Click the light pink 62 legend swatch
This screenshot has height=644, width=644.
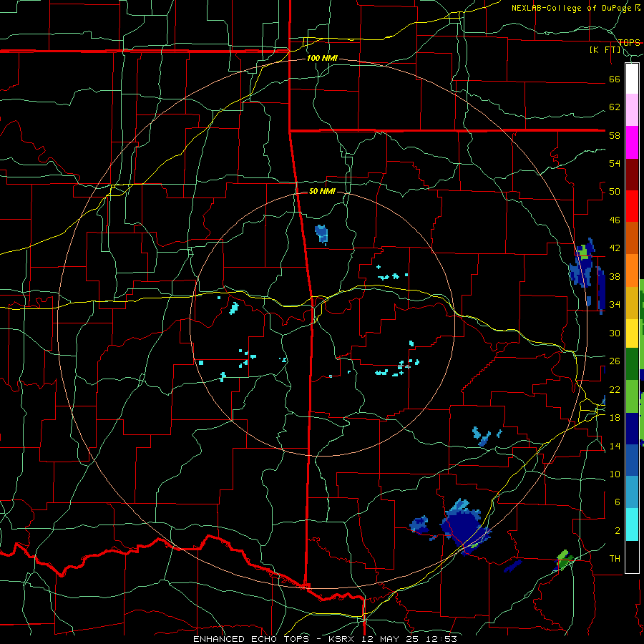(632, 109)
